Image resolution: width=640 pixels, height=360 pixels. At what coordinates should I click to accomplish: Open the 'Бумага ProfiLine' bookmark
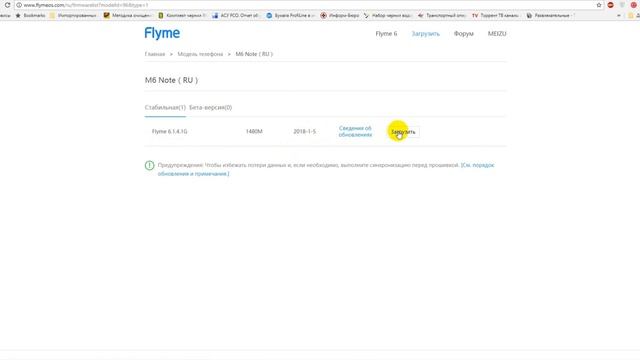pyautogui.click(x=290, y=15)
